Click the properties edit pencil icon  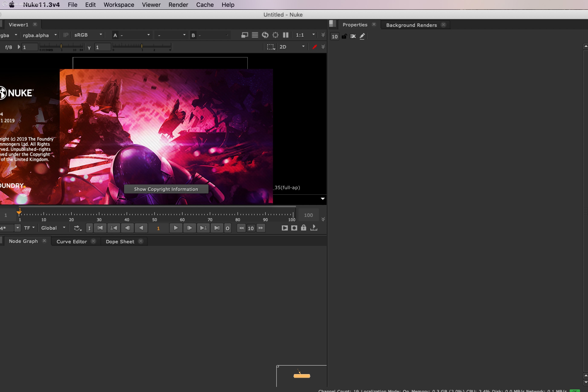coord(362,36)
